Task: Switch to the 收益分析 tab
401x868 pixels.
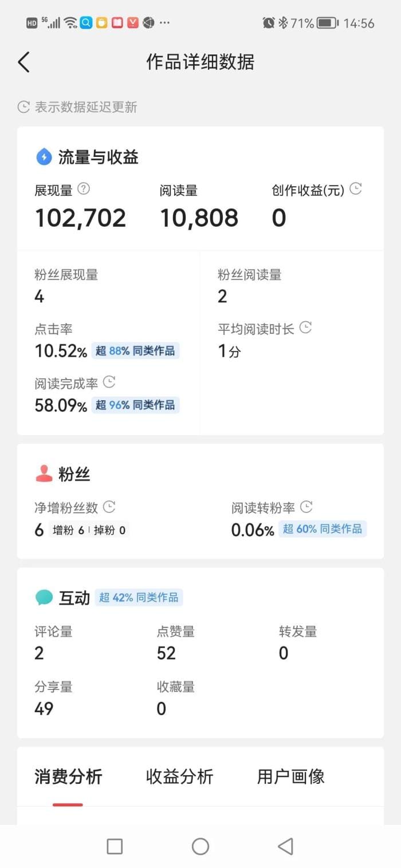Action: pos(179,777)
